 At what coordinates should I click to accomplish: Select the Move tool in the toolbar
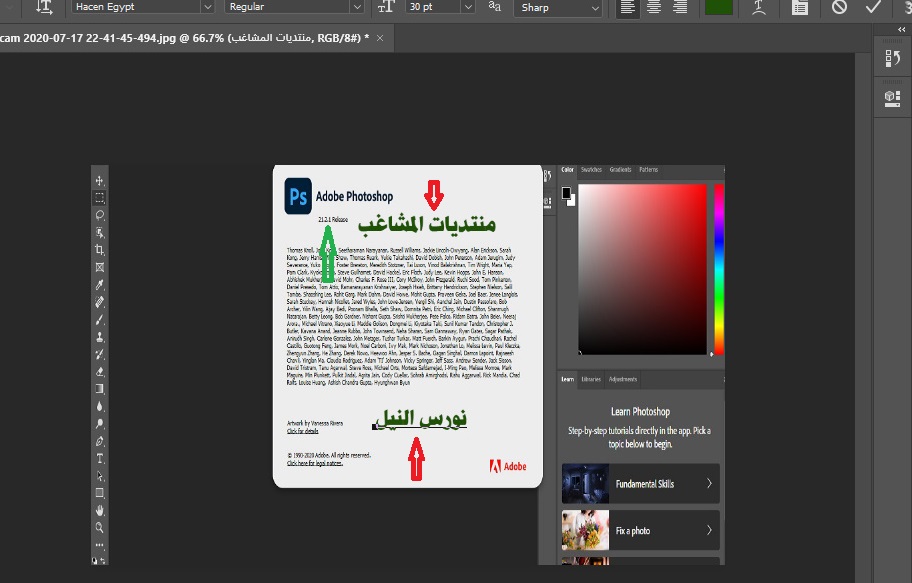(100, 181)
